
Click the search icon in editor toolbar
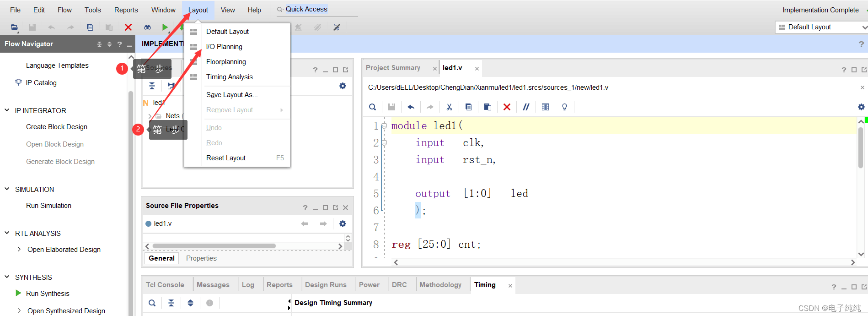(373, 107)
